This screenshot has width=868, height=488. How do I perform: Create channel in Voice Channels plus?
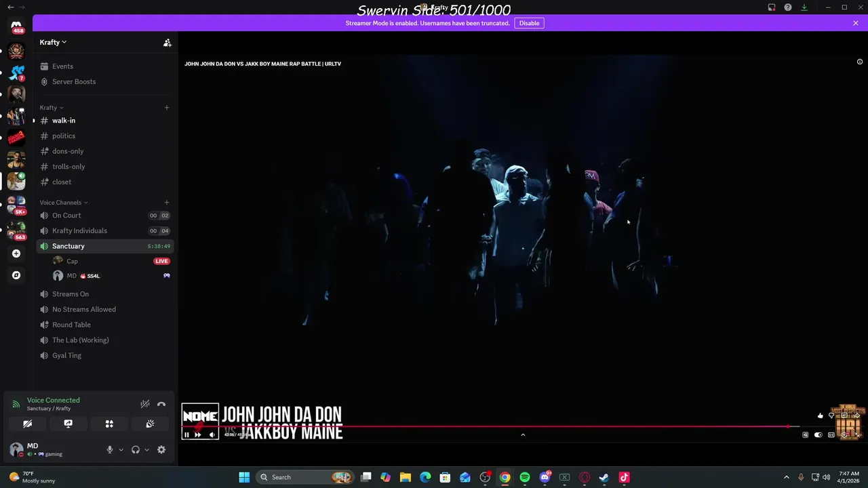[x=167, y=202]
